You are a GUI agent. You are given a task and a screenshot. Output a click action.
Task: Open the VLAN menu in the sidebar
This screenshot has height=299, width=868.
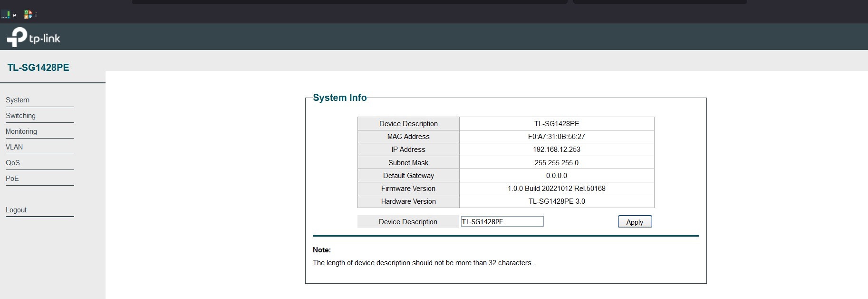point(14,147)
